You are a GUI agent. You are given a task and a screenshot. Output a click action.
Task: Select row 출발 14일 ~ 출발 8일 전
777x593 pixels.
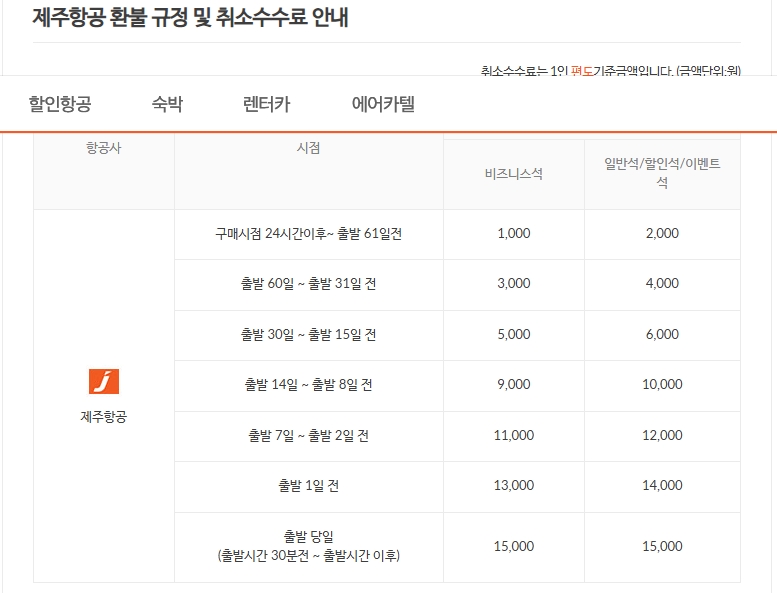click(308, 384)
